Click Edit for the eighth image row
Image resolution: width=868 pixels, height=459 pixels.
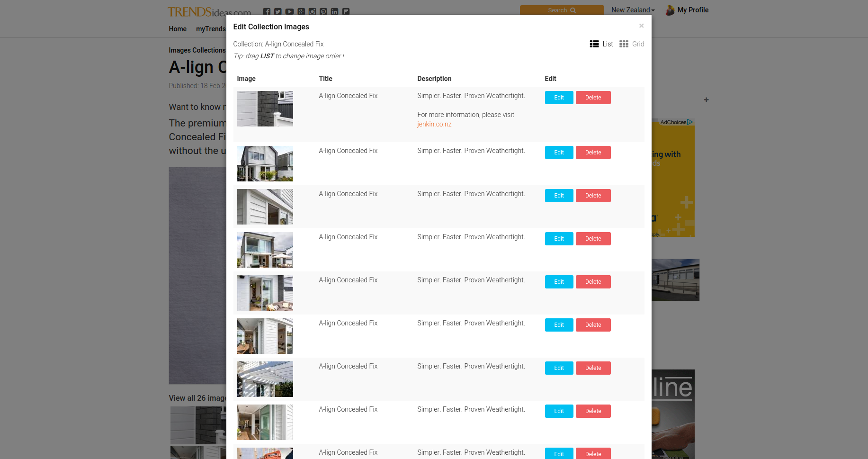pyautogui.click(x=559, y=411)
